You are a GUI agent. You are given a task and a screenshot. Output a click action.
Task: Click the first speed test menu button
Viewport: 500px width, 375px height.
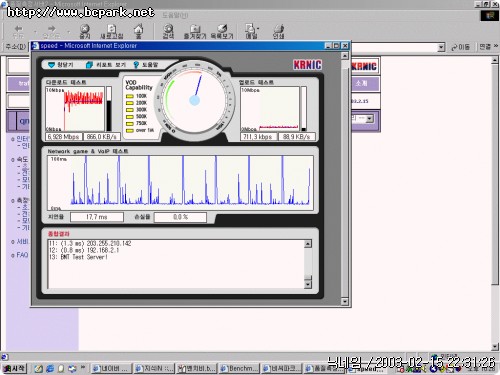point(61,65)
